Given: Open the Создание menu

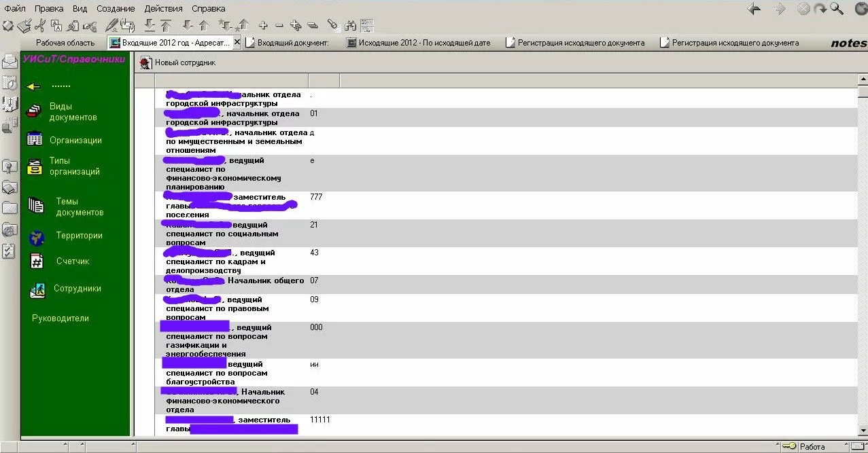Looking at the screenshot, I should (x=116, y=9).
